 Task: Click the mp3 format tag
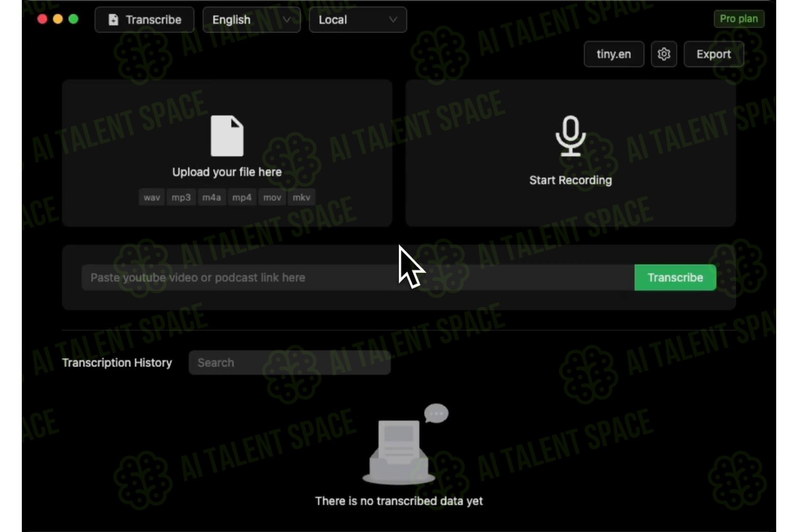(x=181, y=197)
